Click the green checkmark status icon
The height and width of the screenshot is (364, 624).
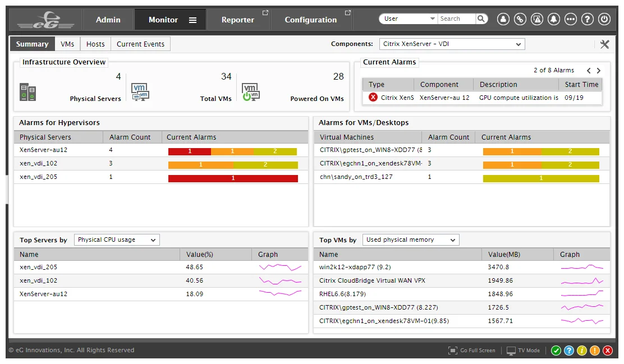tap(556, 351)
